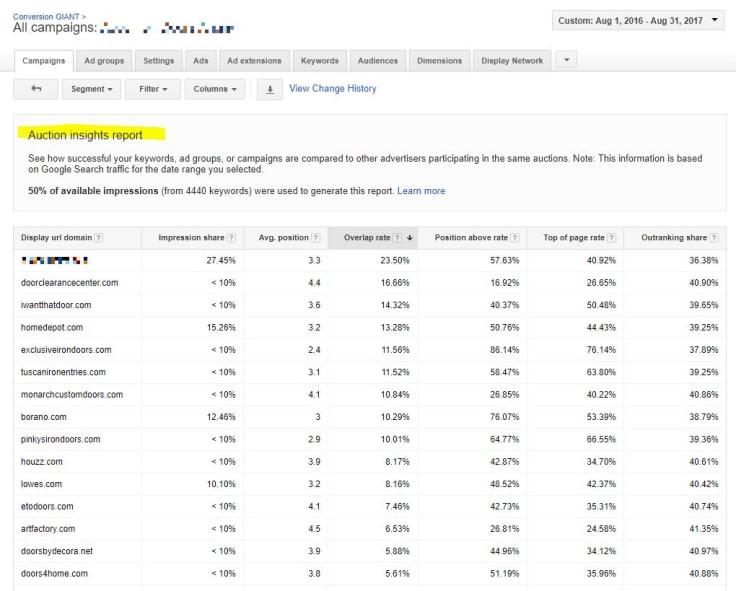Image resolution: width=736 pixels, height=591 pixels.
Task: Click borano.com domain
Action: pos(44,417)
